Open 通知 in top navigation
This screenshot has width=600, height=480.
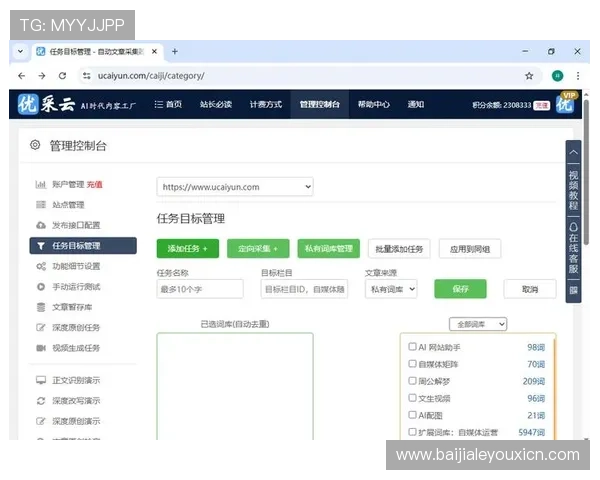point(416,104)
